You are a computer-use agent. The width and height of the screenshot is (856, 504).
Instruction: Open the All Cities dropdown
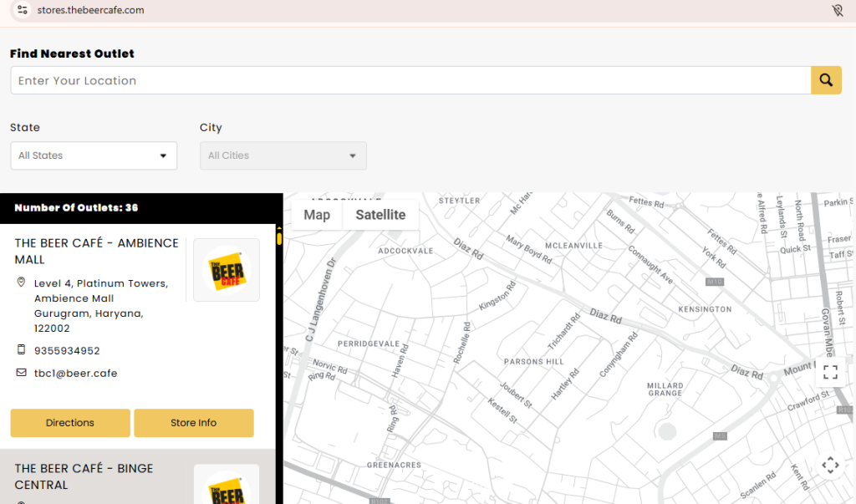tap(283, 155)
